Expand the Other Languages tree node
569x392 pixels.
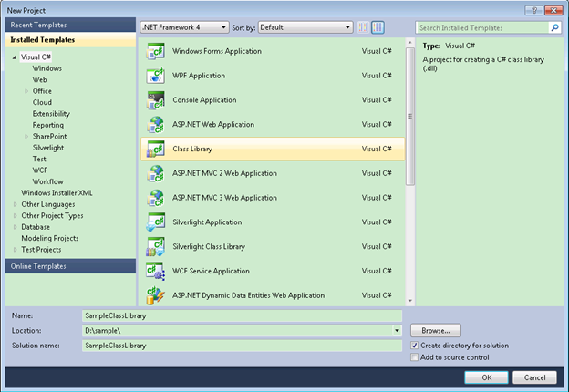tap(16, 204)
